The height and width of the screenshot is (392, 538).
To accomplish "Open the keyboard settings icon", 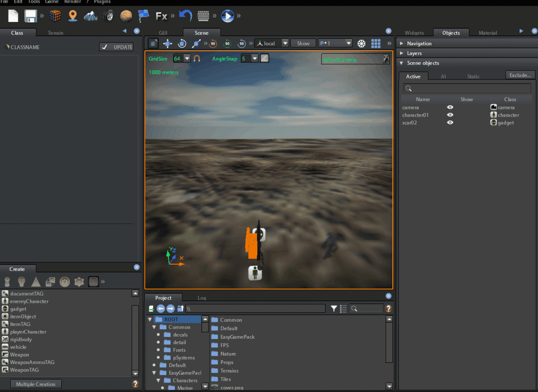I will pyautogui.click(x=204, y=17).
